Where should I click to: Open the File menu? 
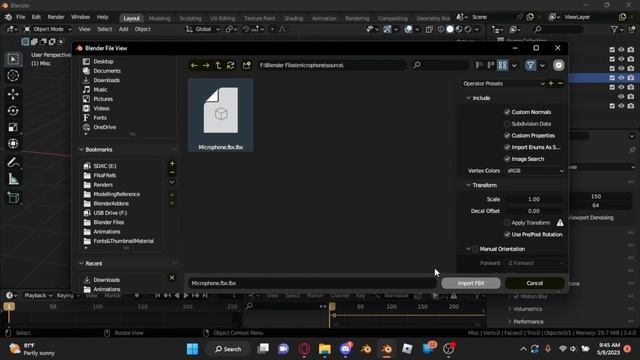[20, 17]
